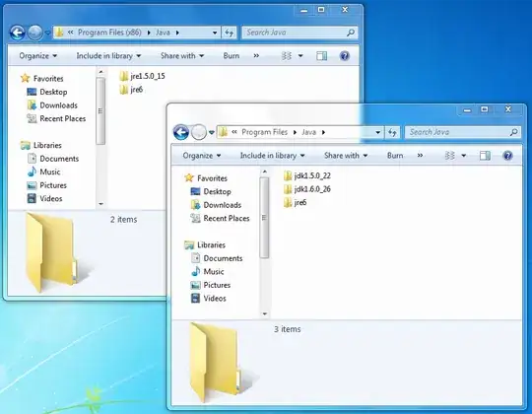The image size is (532, 414).
Task: Click refresh icon beside Program Files Java address
Action: 392,132
